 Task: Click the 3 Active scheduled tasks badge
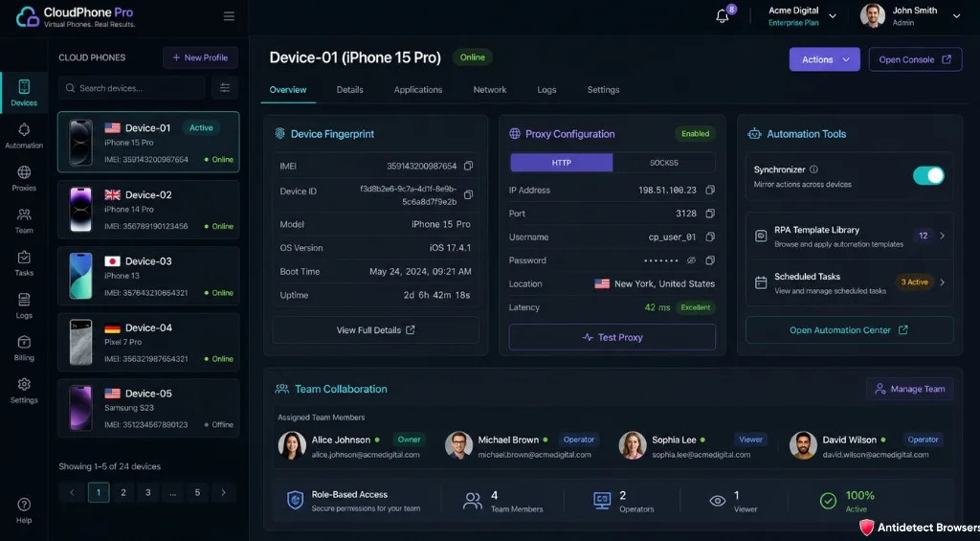click(914, 282)
